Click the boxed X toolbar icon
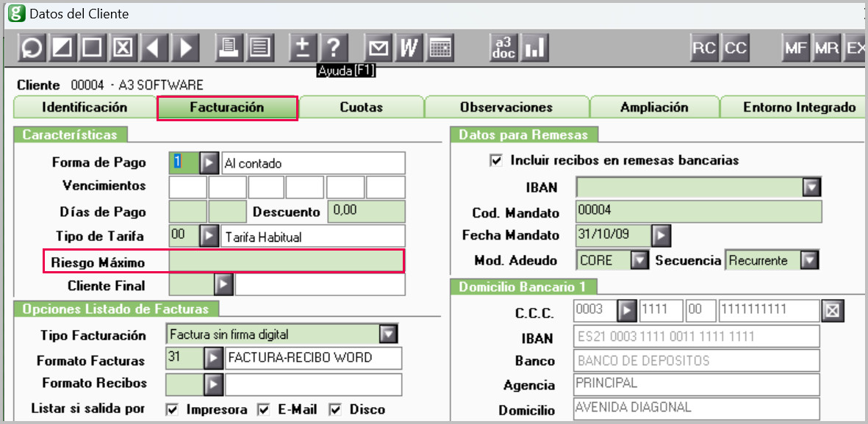Image resolution: width=868 pixels, height=424 pixels. pyautogui.click(x=123, y=48)
